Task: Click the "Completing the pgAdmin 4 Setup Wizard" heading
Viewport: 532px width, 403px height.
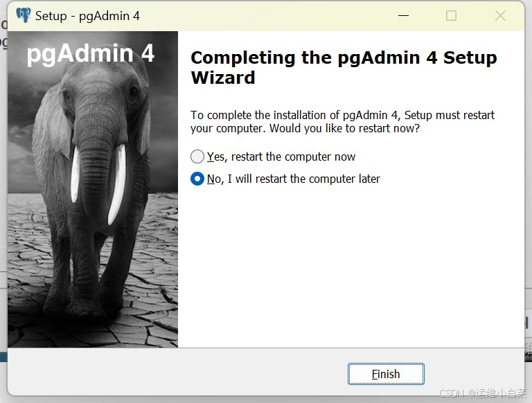Action: [x=344, y=67]
